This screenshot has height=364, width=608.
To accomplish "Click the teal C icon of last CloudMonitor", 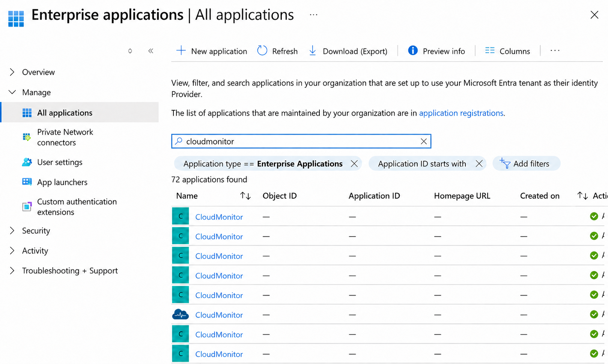I will tap(181, 354).
